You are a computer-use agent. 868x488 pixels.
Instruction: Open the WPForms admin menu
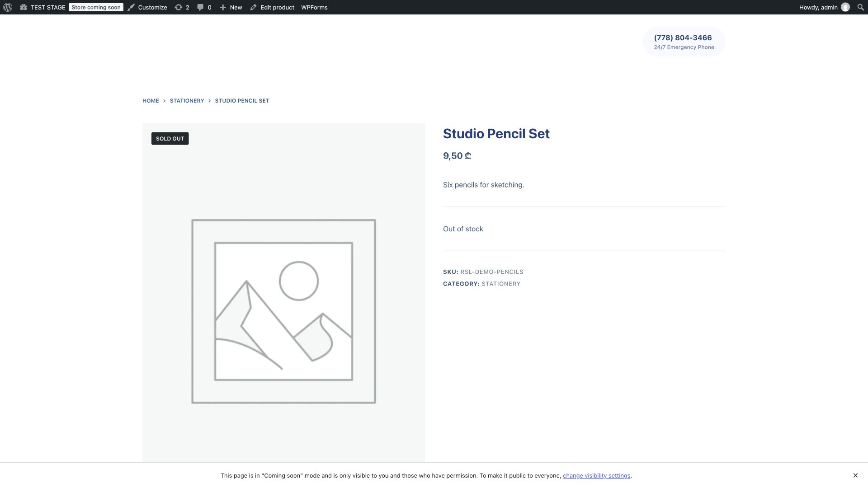314,7
